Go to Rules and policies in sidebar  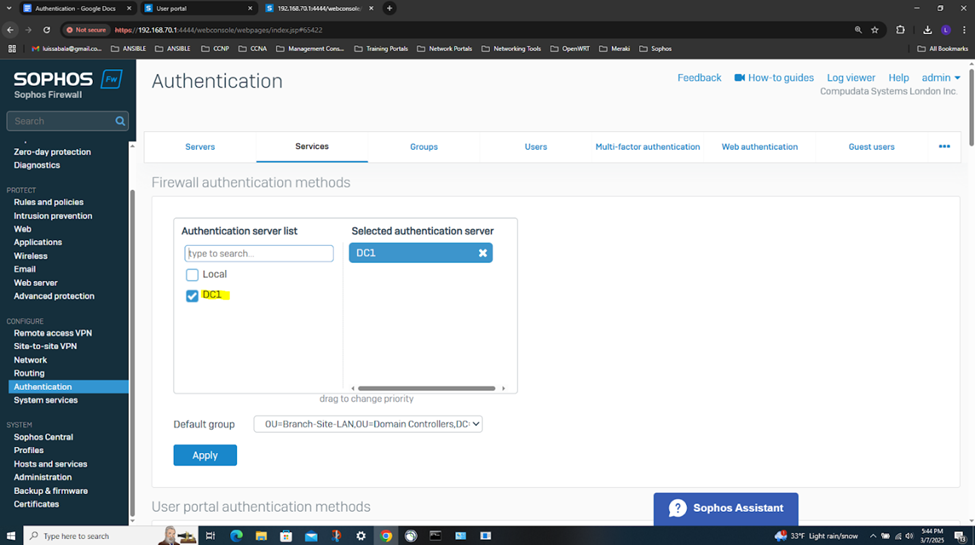[x=49, y=202]
